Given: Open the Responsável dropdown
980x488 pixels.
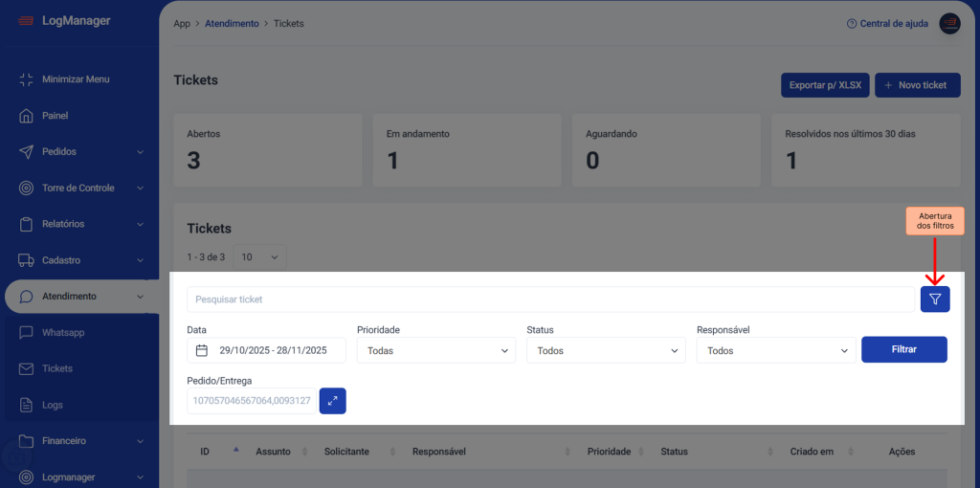Looking at the screenshot, I should (775, 351).
